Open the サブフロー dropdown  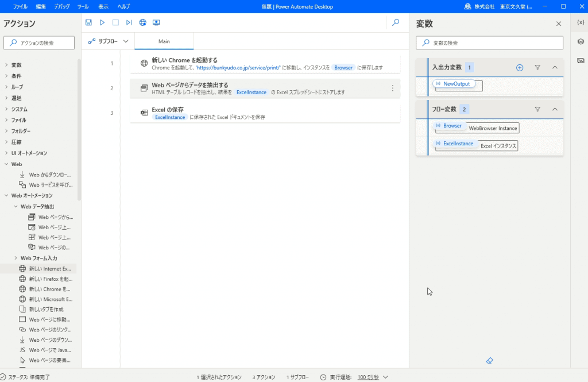point(109,41)
